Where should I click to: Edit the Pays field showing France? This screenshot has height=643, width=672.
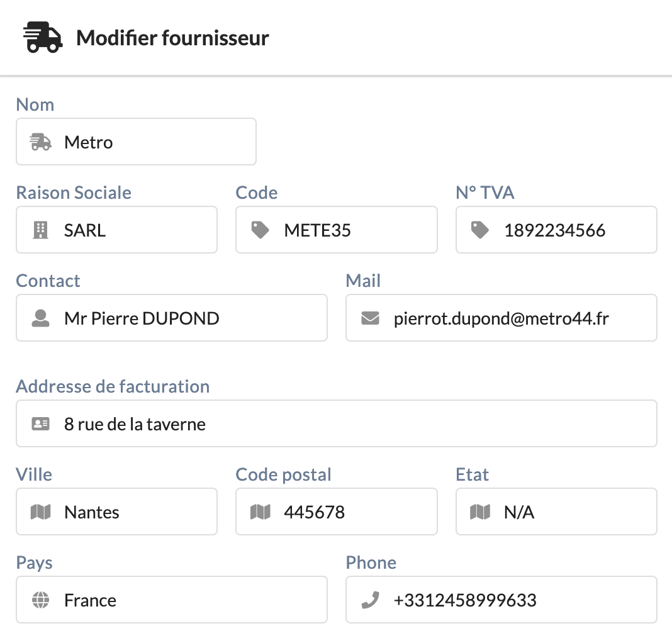coord(172,600)
